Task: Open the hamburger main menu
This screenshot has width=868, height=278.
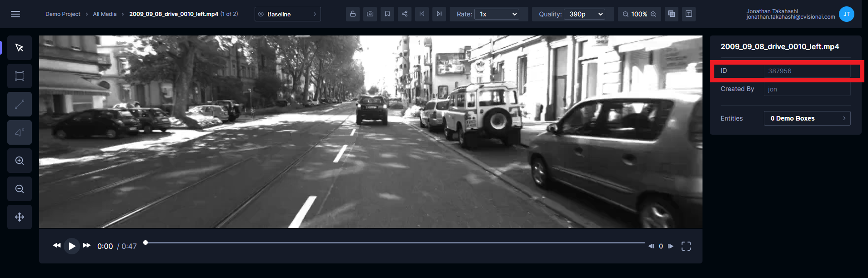Action: click(15, 14)
